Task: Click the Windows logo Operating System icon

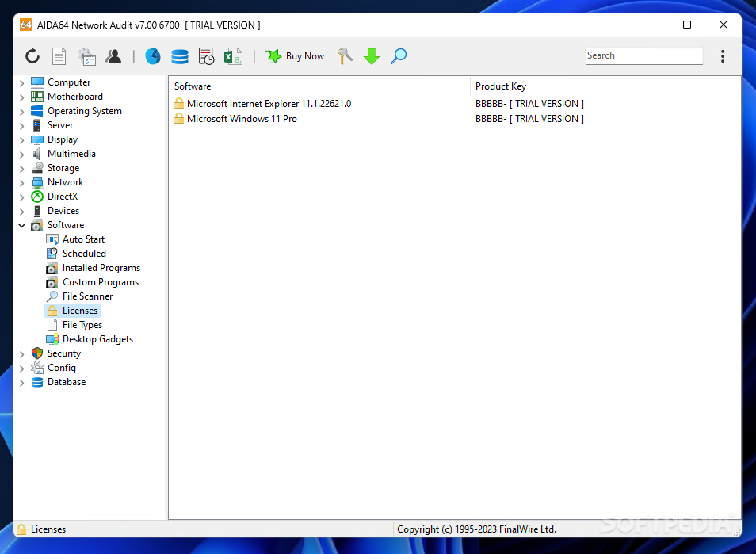Action: [37, 111]
